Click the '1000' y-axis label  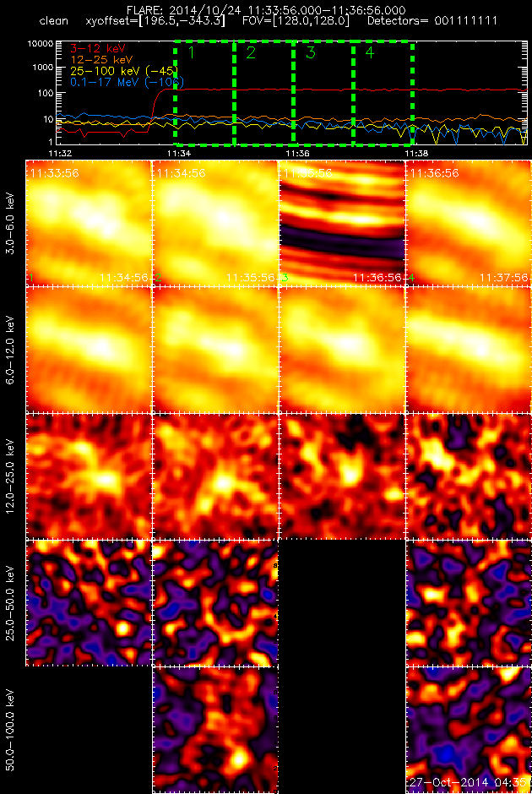44,68
